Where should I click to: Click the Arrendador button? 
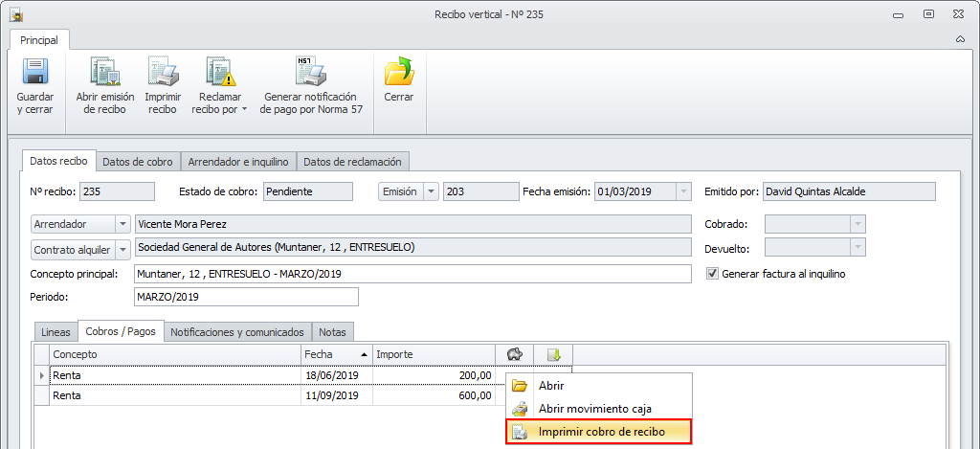[73, 224]
